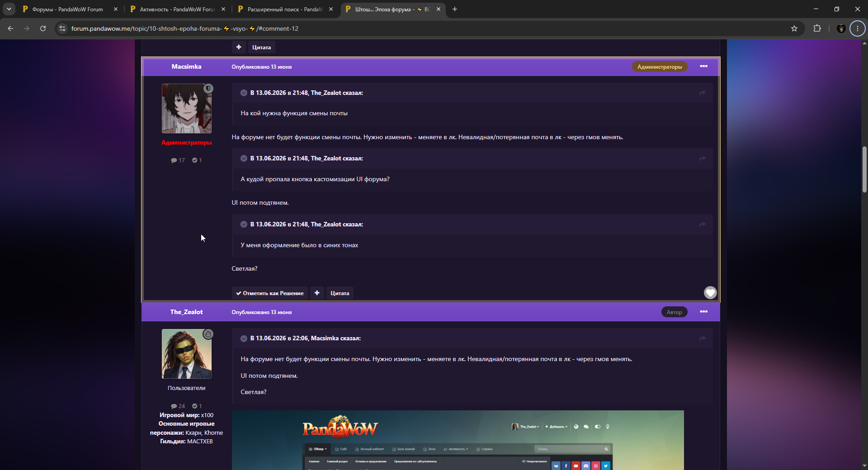This screenshot has width=868, height=470.
Task: View site information icon in address bar
Action: (62, 28)
